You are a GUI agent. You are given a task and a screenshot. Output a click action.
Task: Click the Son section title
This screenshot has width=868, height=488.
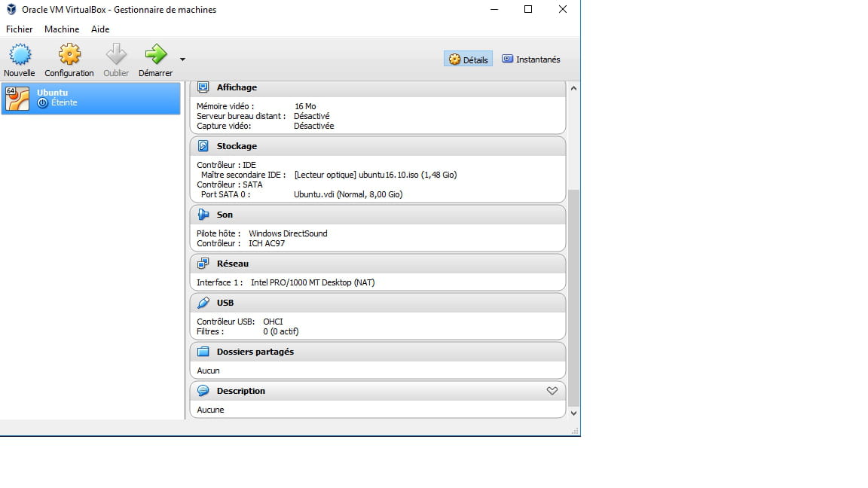225,215
